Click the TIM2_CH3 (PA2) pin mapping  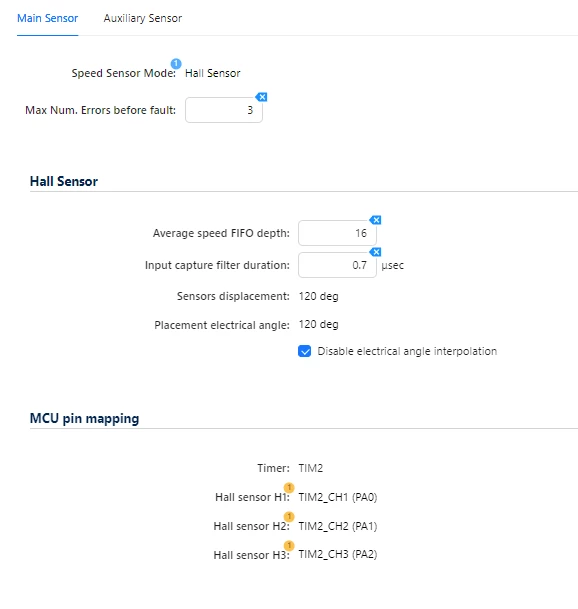(x=338, y=554)
